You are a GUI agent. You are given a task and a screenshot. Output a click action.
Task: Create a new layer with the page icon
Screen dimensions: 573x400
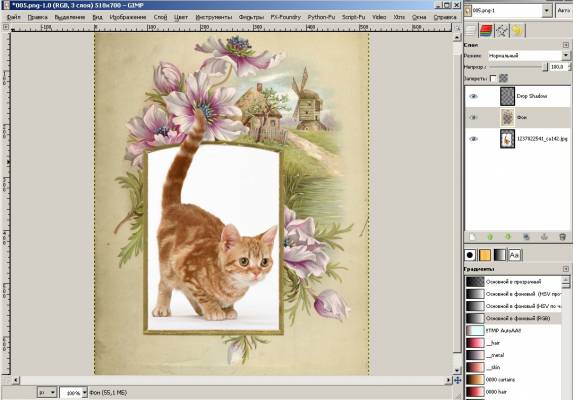tap(473, 237)
